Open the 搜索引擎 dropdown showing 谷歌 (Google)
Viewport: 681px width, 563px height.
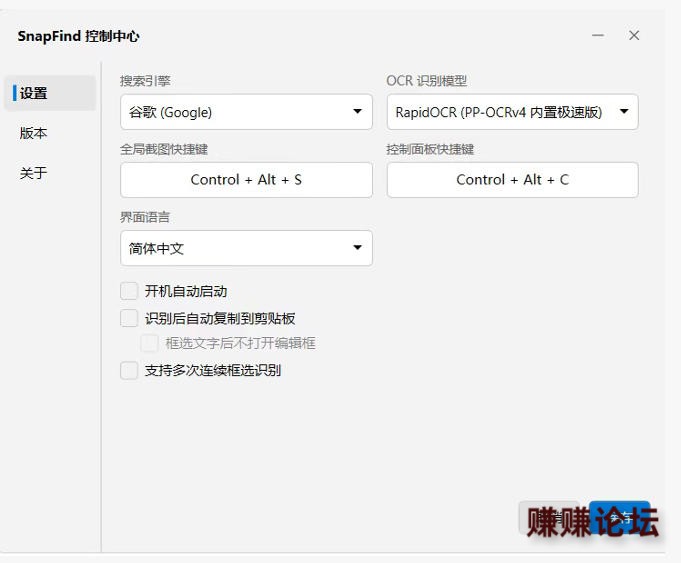(x=246, y=112)
